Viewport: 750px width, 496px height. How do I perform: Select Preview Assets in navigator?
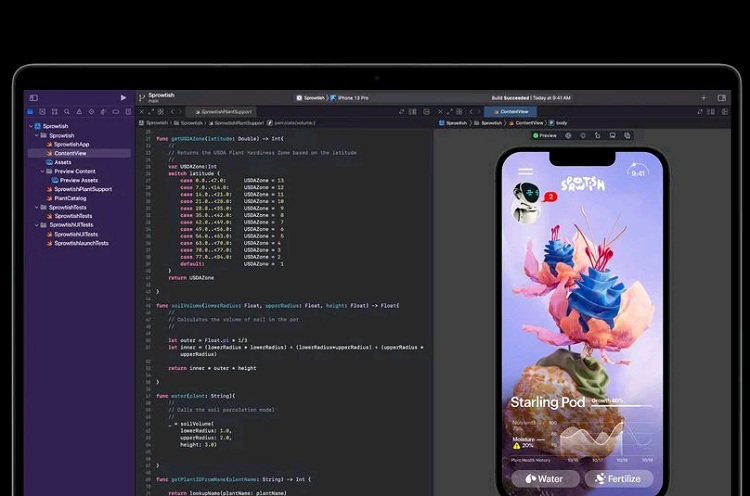tap(75, 180)
